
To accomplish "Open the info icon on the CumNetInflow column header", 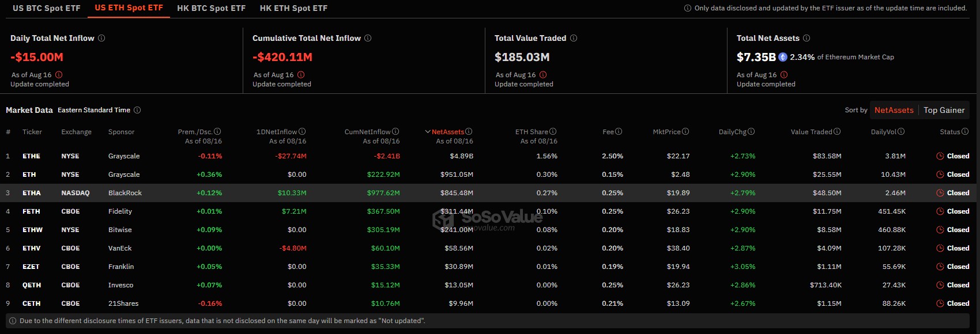I will [395, 131].
